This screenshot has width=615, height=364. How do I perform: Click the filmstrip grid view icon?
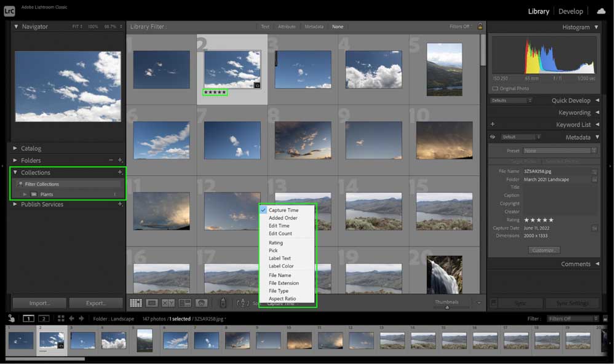point(61,318)
